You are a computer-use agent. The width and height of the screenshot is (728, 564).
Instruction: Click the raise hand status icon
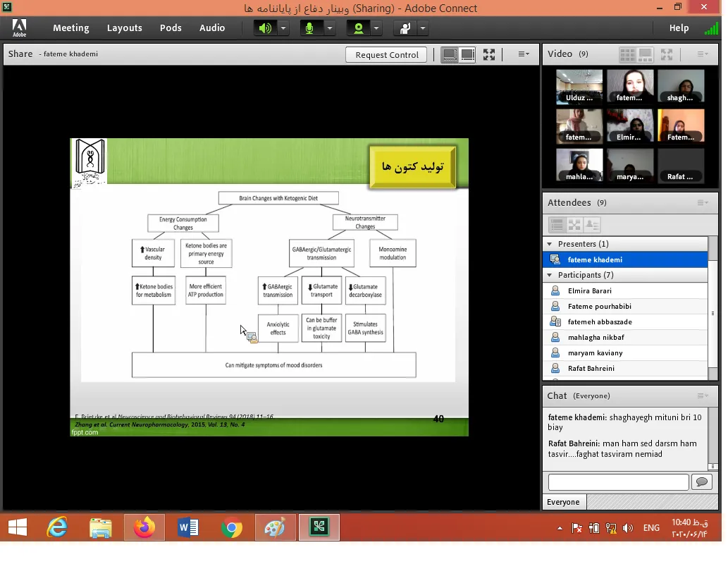click(405, 28)
